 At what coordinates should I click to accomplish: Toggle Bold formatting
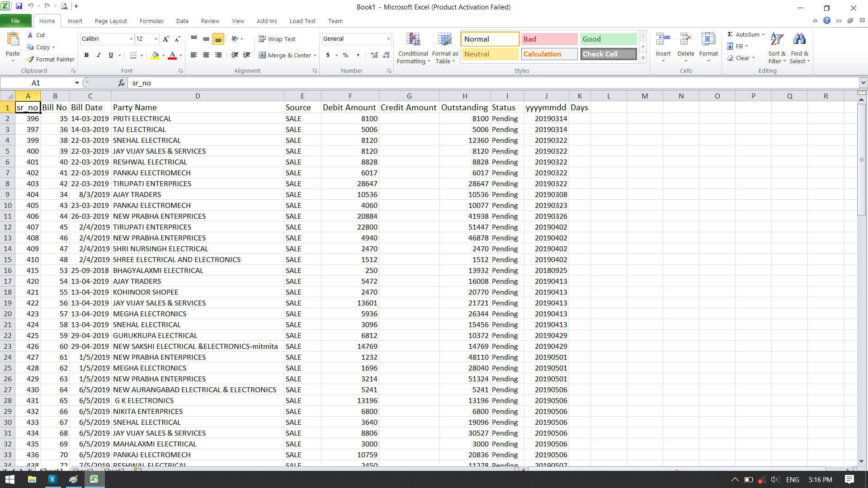(86, 55)
